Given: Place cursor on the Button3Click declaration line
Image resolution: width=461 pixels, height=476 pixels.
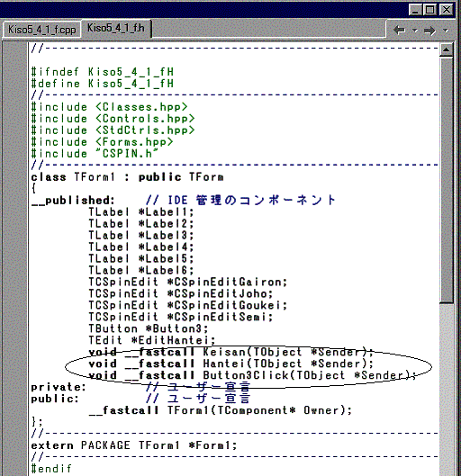Looking at the screenshot, I should coord(252,375).
